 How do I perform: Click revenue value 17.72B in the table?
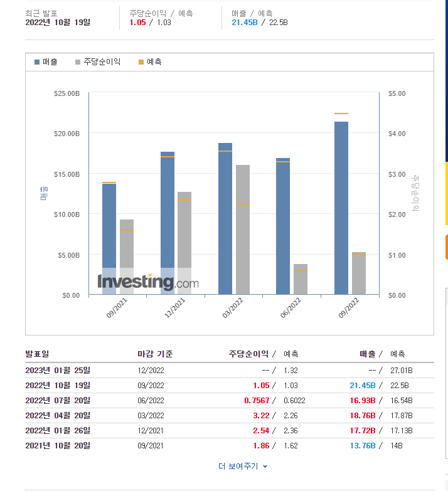[x=363, y=431]
